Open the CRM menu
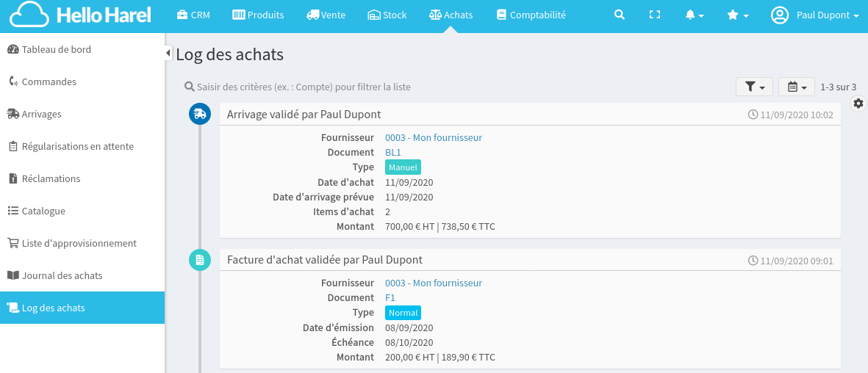 pyautogui.click(x=193, y=15)
